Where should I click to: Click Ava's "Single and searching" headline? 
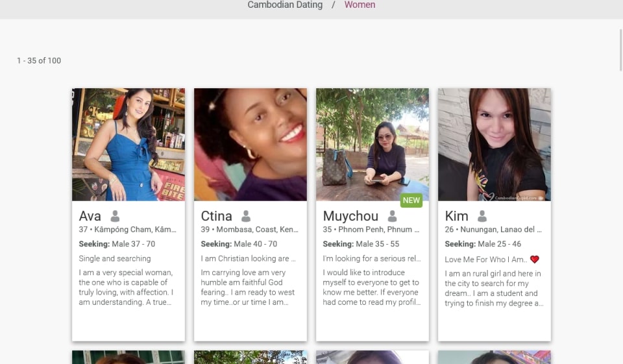(115, 258)
